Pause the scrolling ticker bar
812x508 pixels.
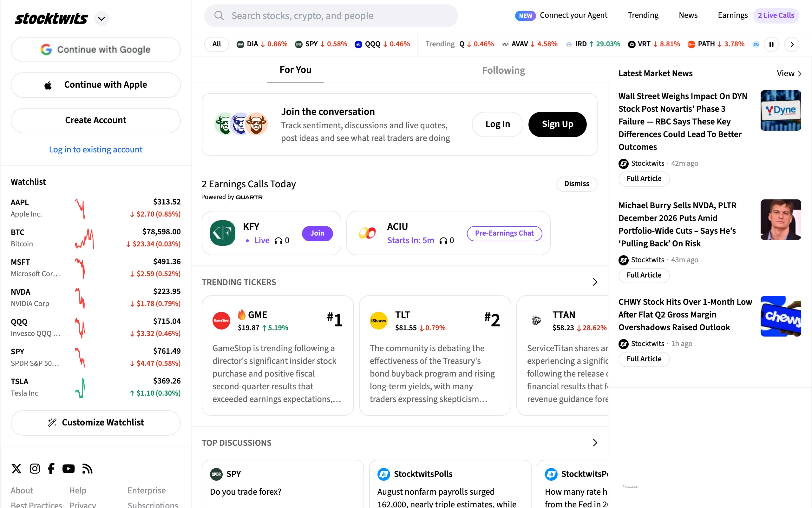pos(771,44)
